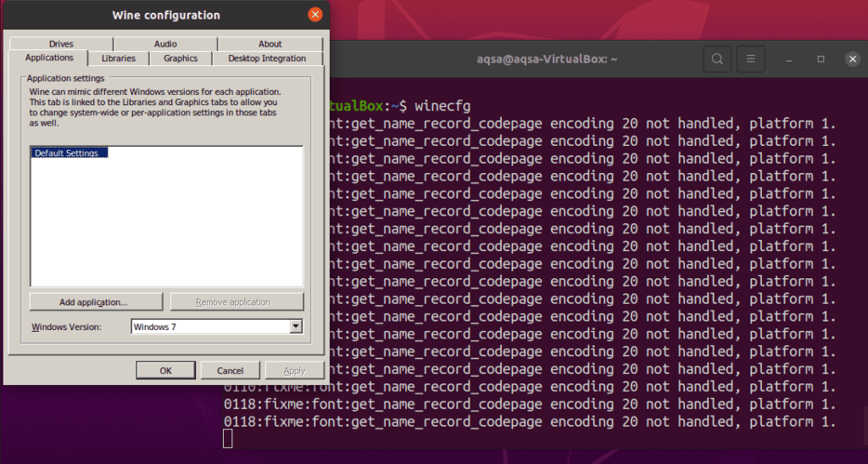The height and width of the screenshot is (464, 868).
Task: Close the terminal window
Action: point(853,59)
